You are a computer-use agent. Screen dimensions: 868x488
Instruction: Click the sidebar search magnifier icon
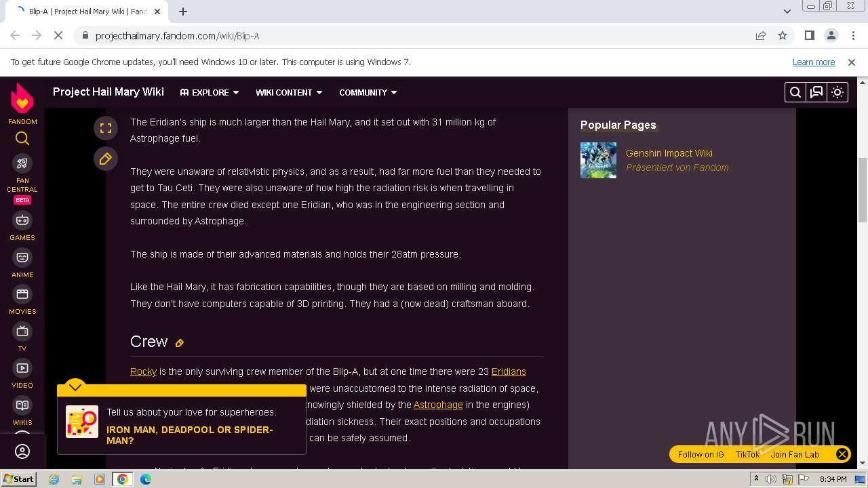click(22, 138)
